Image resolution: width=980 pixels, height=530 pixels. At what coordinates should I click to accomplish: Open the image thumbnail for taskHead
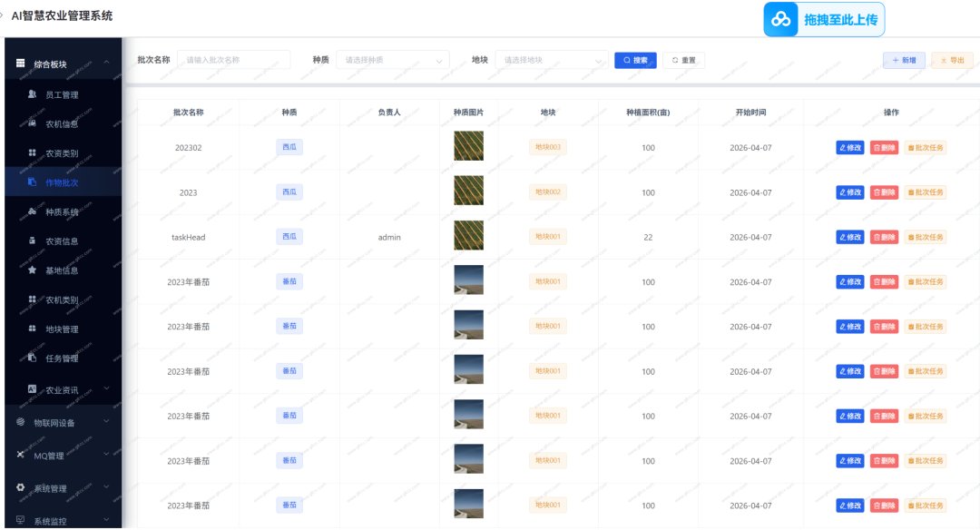tap(469, 235)
